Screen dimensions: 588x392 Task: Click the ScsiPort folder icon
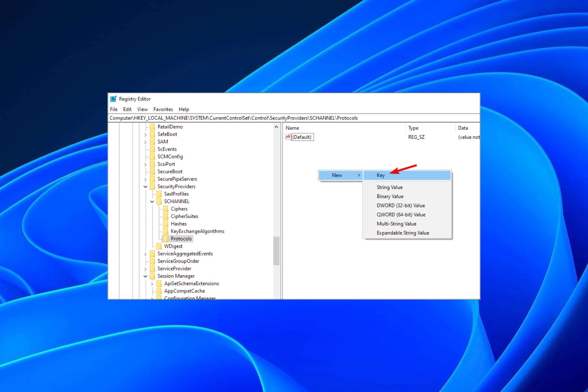coord(153,164)
